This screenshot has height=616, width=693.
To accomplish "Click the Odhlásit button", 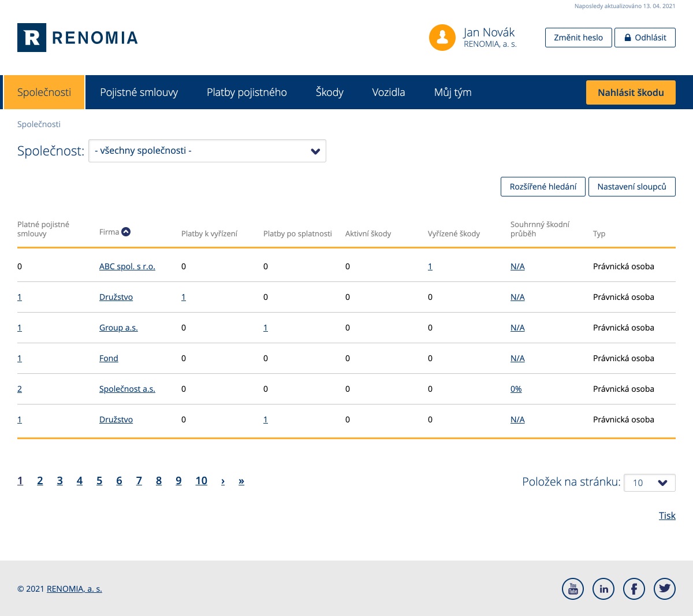I will pos(645,38).
